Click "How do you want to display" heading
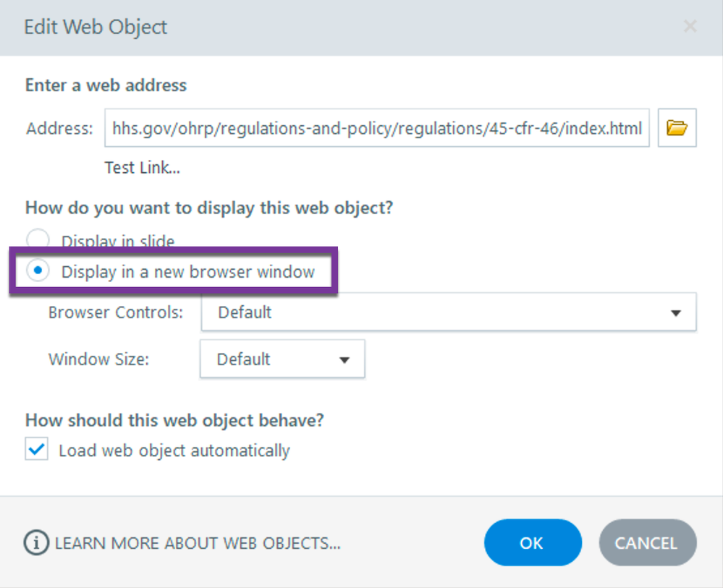 [209, 208]
